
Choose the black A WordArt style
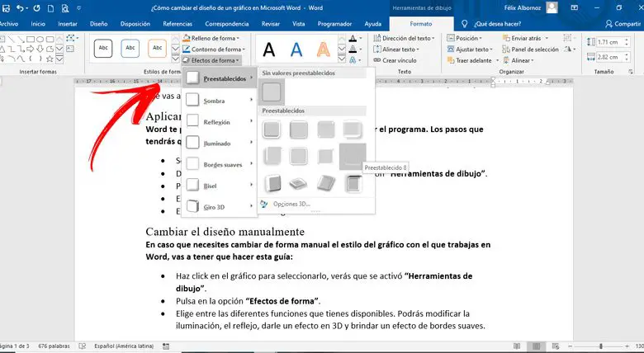[x=269, y=49]
